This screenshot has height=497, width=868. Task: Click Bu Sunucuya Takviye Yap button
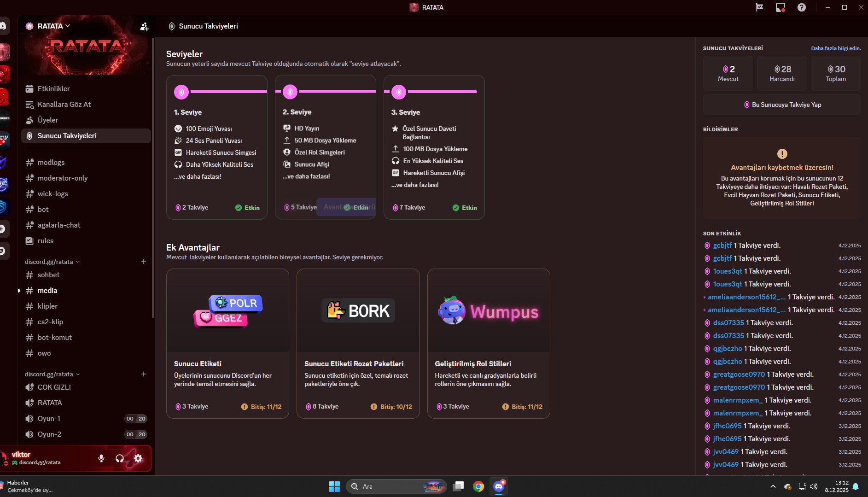tap(782, 105)
